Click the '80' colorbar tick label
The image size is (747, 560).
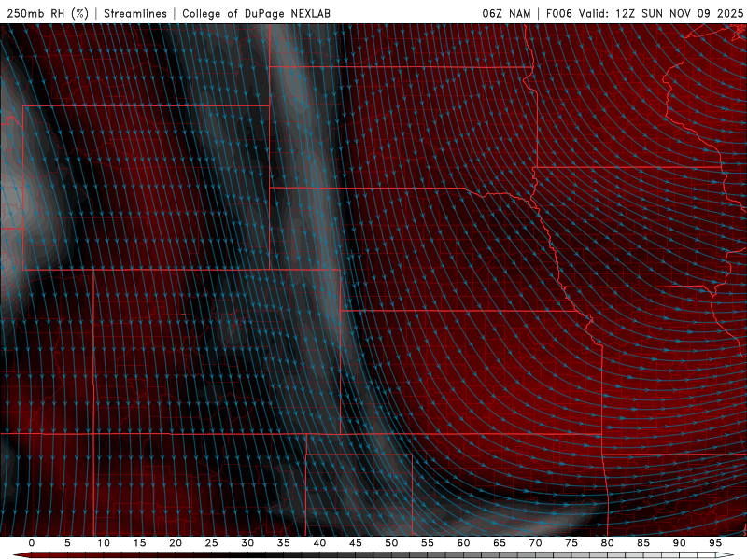(607, 543)
